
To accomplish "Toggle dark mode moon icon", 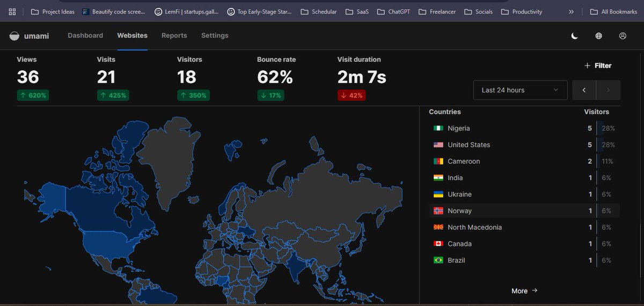I will (574, 36).
